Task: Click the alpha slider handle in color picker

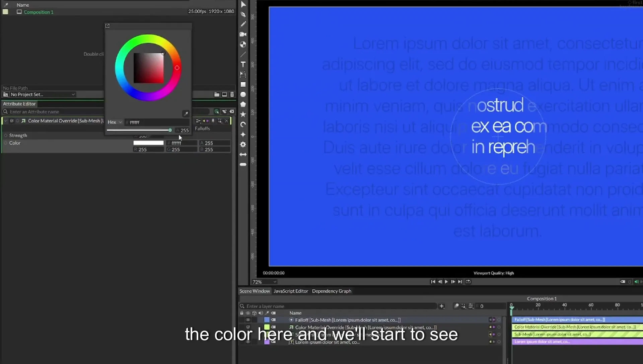Action: coord(170,130)
